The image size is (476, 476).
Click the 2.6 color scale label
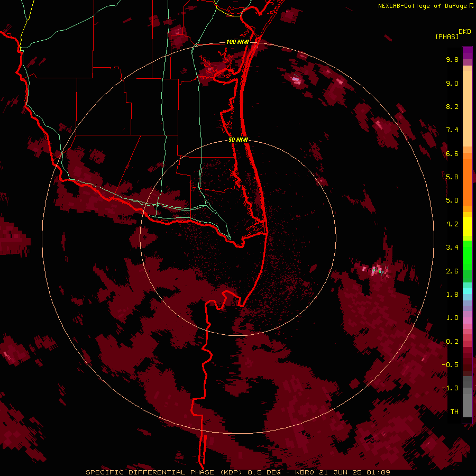pos(452,271)
